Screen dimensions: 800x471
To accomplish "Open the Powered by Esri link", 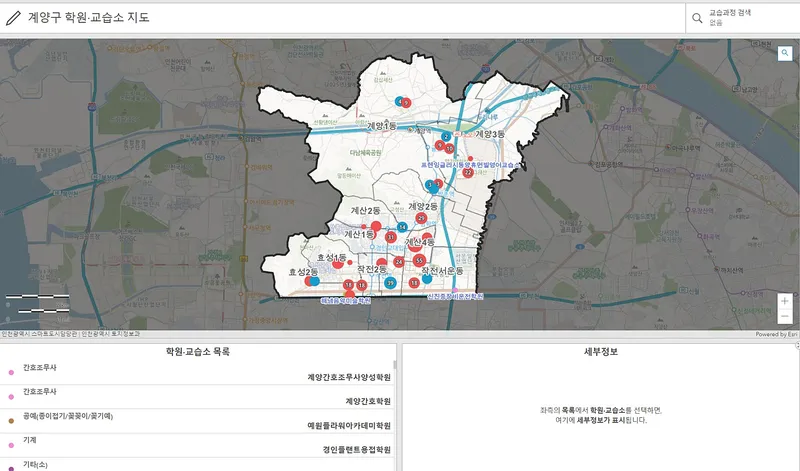I will click(776, 334).
